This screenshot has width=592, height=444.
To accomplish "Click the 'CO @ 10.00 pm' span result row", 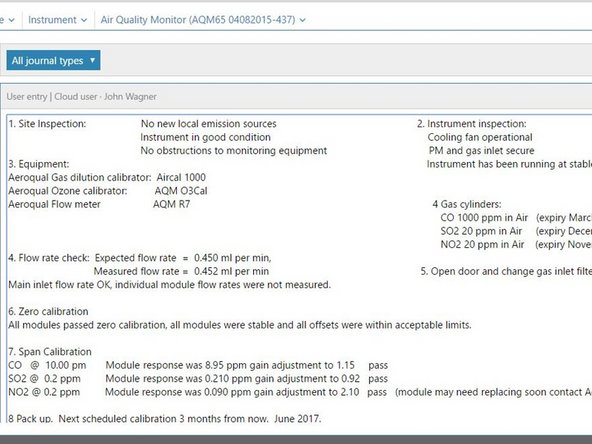I will (198, 365).
